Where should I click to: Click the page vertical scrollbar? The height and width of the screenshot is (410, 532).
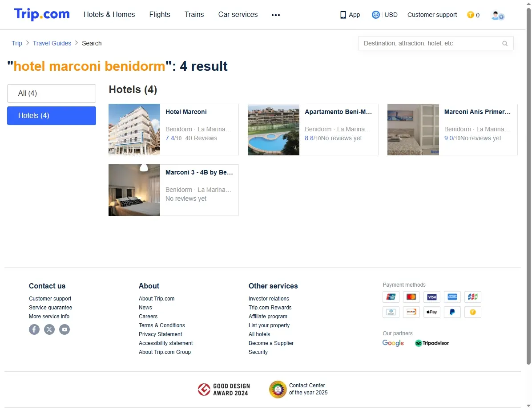coord(528,186)
